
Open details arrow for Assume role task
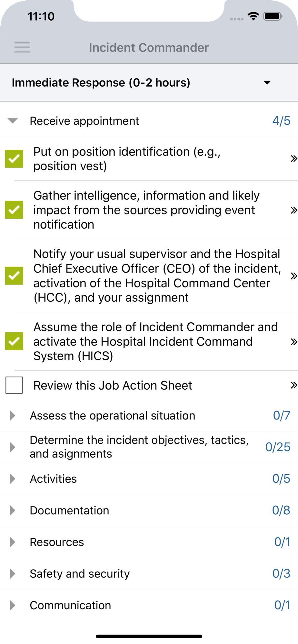tap(293, 341)
